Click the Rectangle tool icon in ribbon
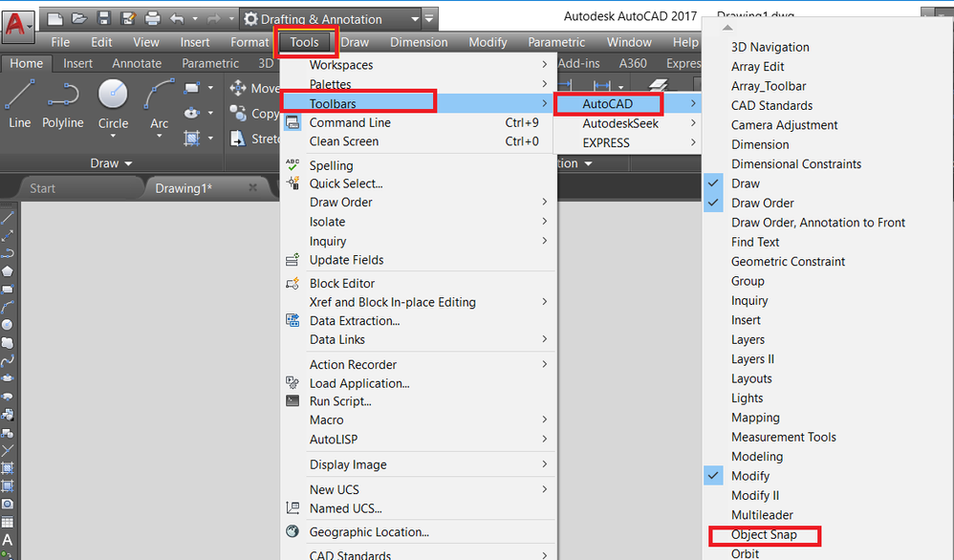Screen dimensions: 954x560 pos(191,88)
